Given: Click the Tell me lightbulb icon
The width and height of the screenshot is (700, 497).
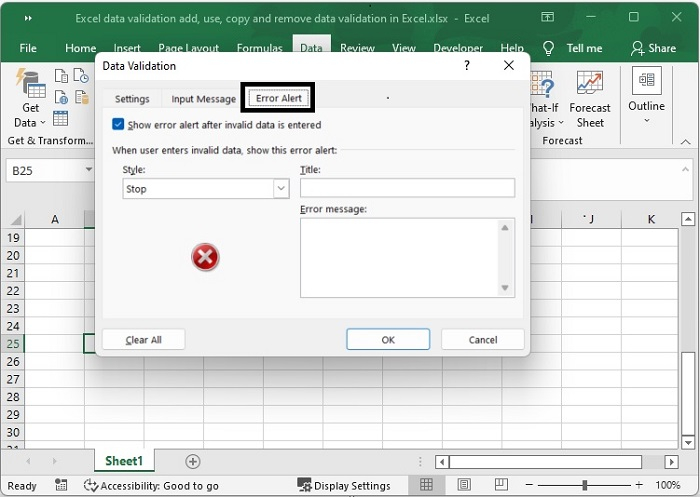Looking at the screenshot, I should (x=548, y=48).
